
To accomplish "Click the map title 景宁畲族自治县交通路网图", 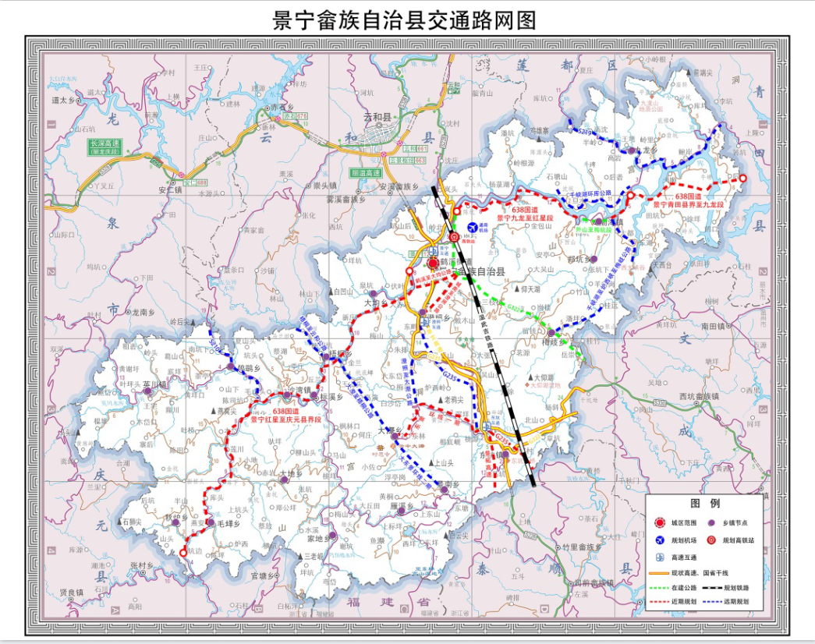I will (405, 21).
